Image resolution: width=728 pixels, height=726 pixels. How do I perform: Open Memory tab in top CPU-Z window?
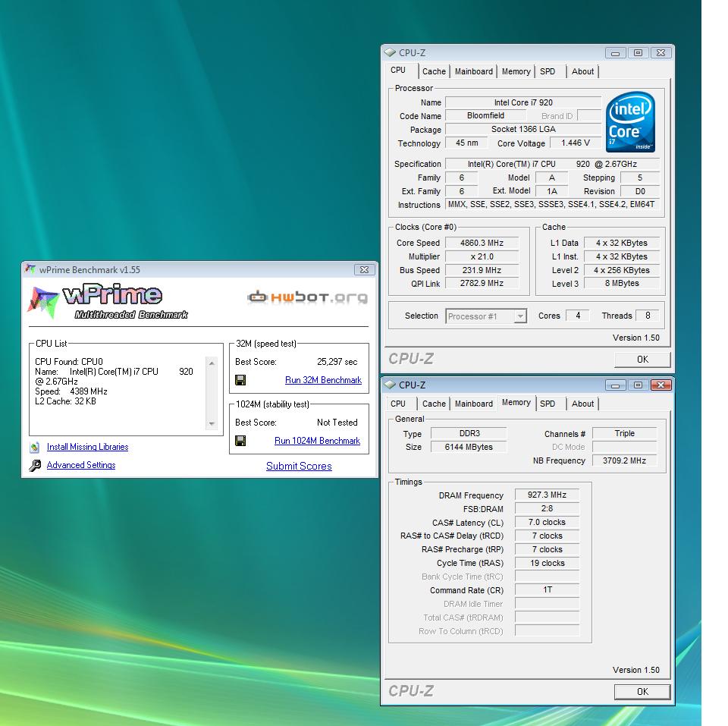tap(516, 71)
